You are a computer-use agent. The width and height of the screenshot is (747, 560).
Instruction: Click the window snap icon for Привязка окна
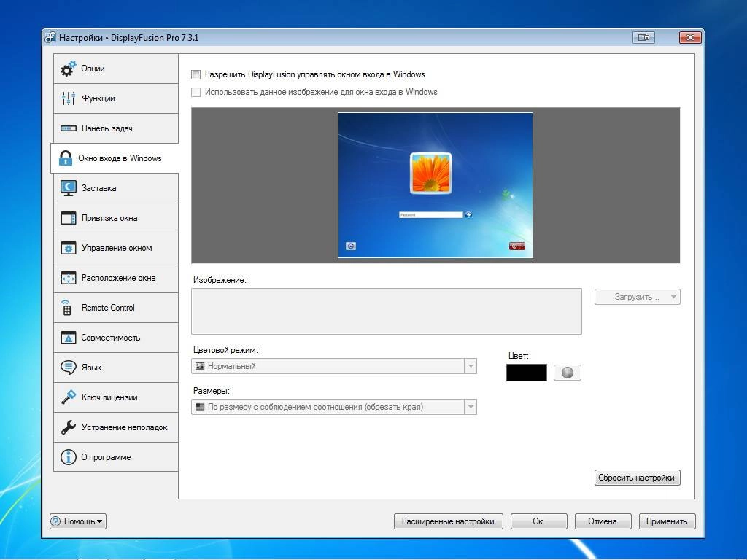68,218
